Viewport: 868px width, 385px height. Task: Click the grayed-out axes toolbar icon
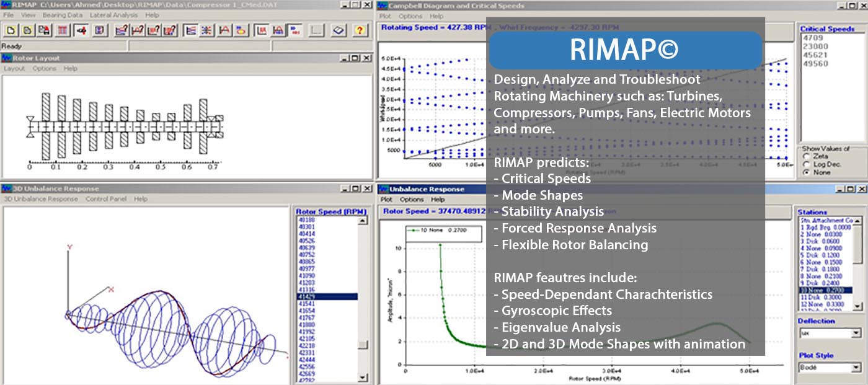316,30
